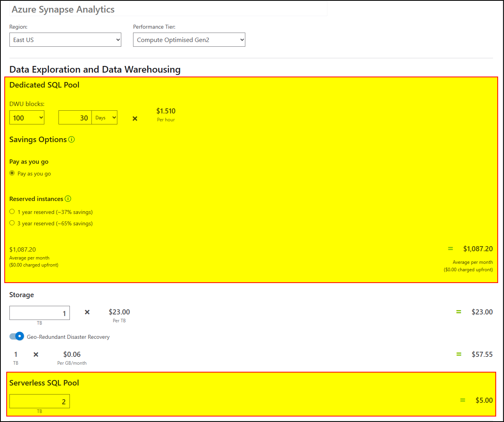Click the Reserved instances info icon
The height and width of the screenshot is (422, 504).
click(x=68, y=199)
